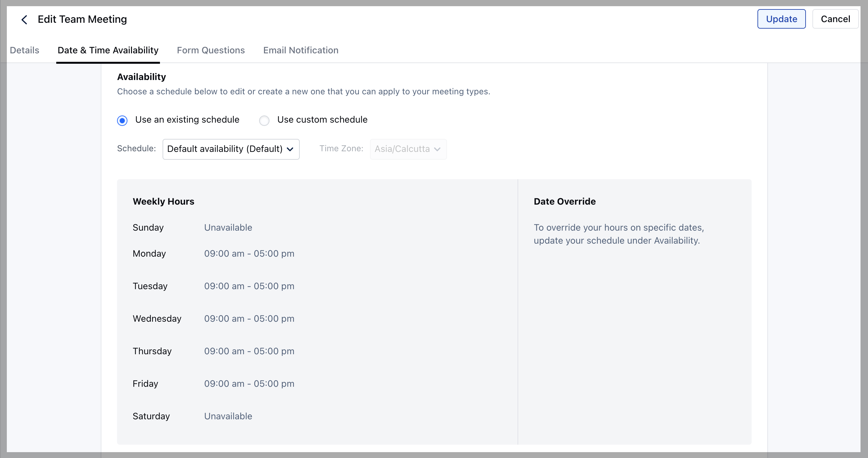
Task: Click Friday's hours entry
Action: (x=249, y=384)
